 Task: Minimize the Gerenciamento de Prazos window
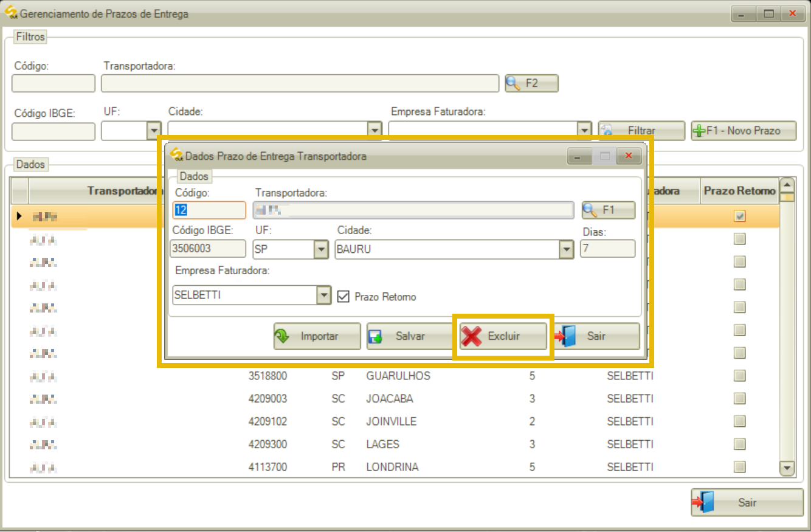coord(744,13)
